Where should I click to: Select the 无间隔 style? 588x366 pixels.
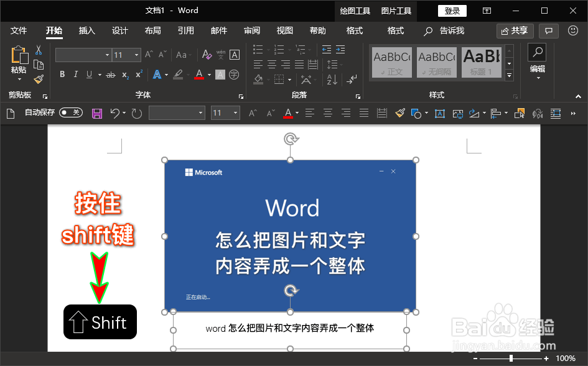(x=437, y=62)
